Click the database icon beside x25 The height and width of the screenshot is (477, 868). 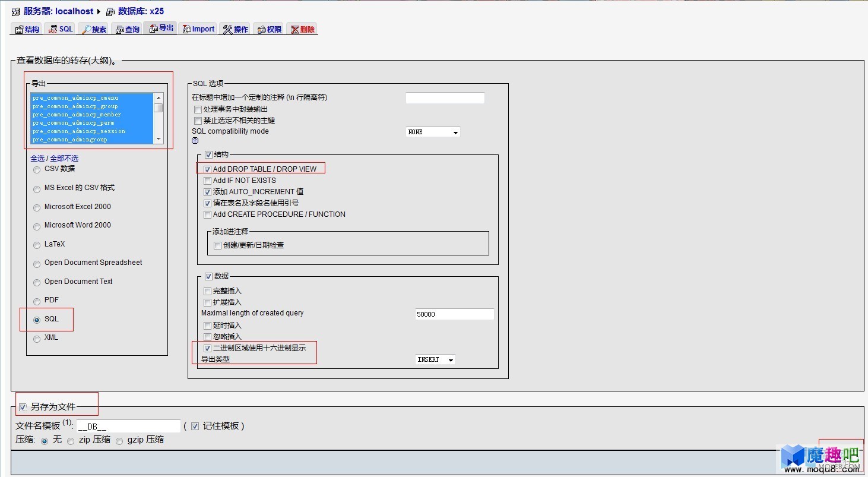click(x=110, y=11)
